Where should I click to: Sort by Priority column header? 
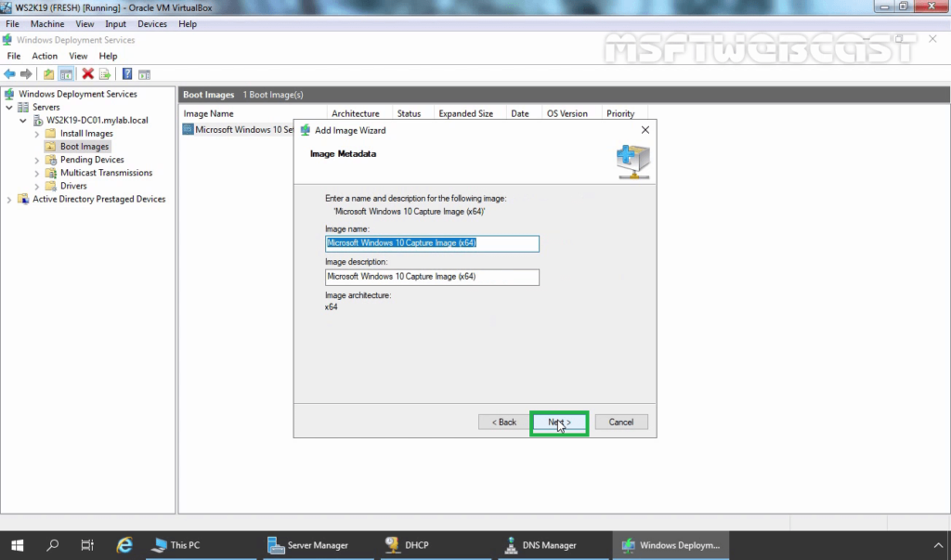624,113
